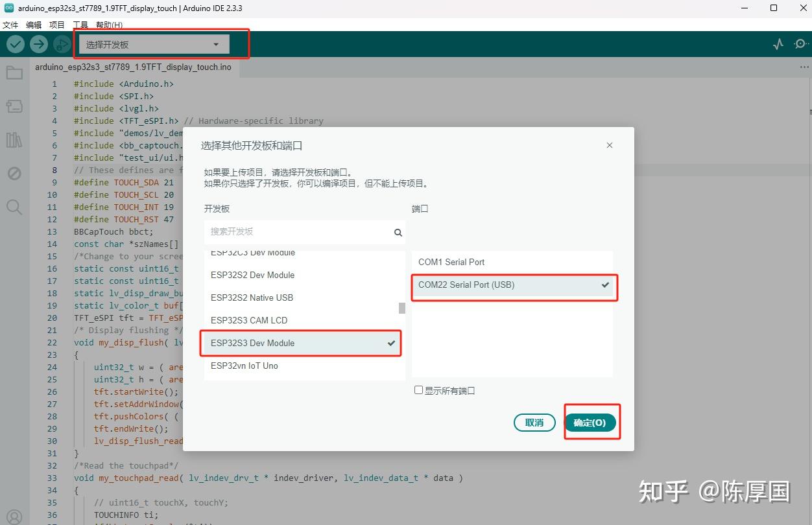Open the Search sidebar panel
The image size is (812, 525).
14,207
